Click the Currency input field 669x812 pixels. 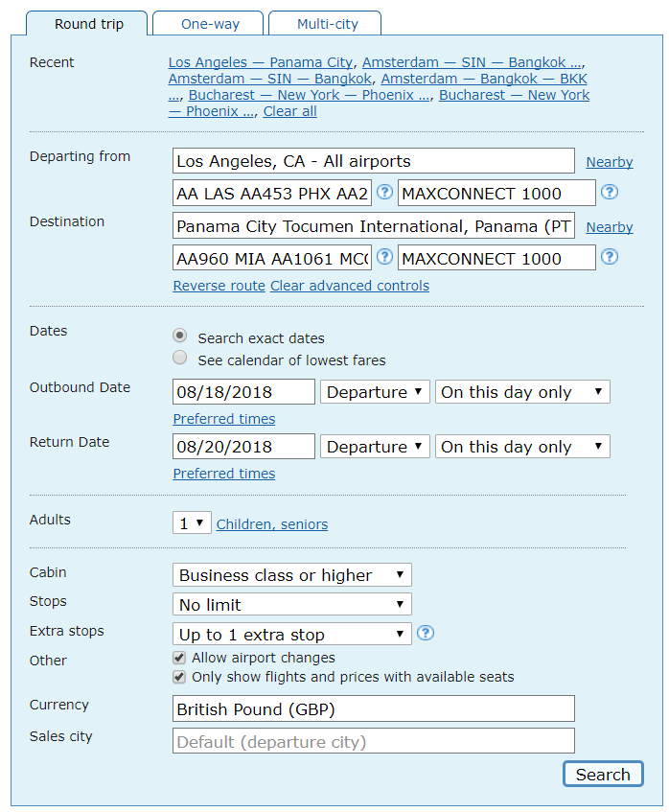tap(374, 708)
